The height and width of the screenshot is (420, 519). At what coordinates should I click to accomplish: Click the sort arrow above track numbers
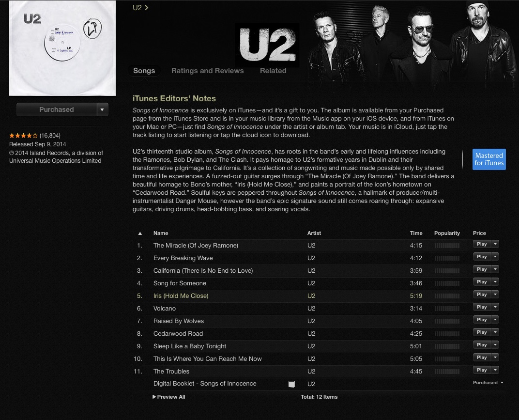[140, 233]
